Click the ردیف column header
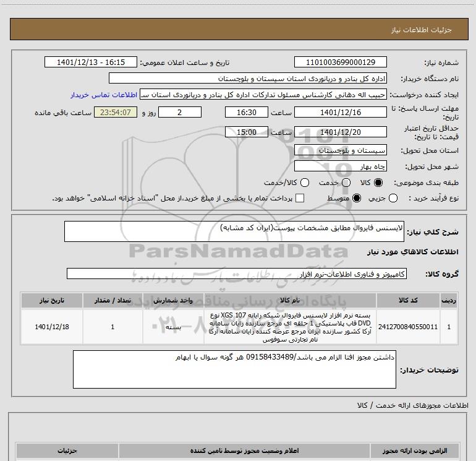Screen dimensions: 476x461 (x=449, y=300)
